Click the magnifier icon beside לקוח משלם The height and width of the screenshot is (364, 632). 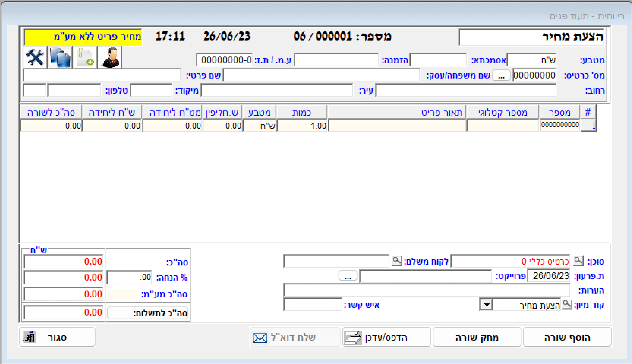[x=397, y=261]
